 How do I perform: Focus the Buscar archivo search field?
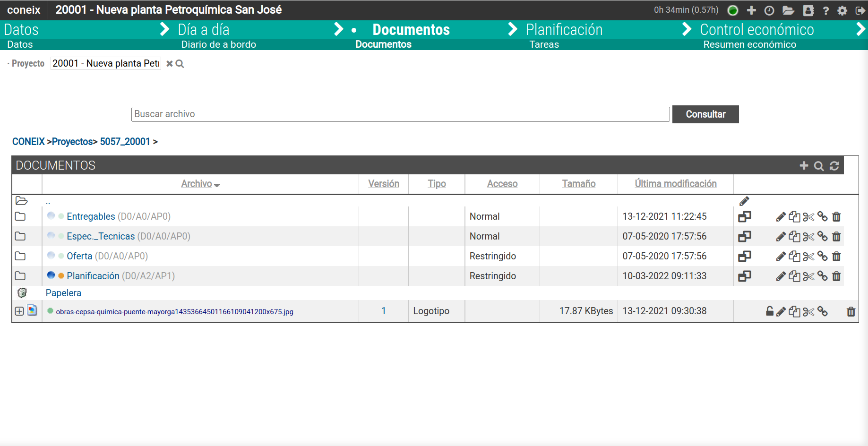point(401,114)
